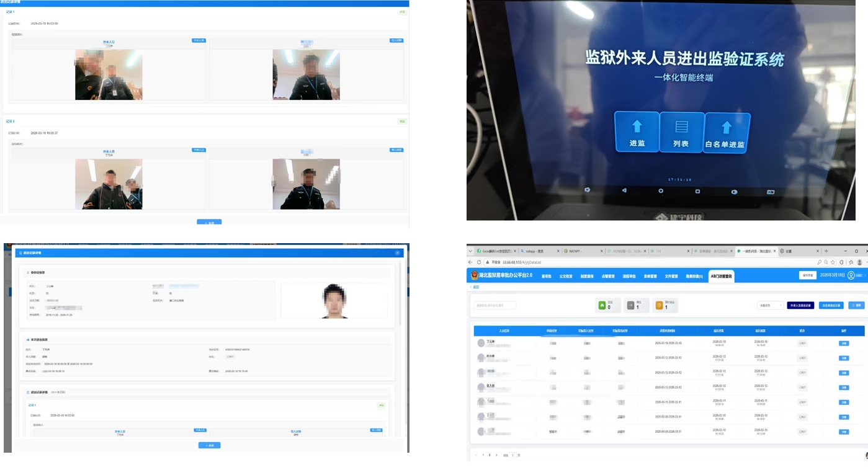Screen dimensions: 868x467
Task: Select the AB门访客查询 navigation tab
Action: 722,276
